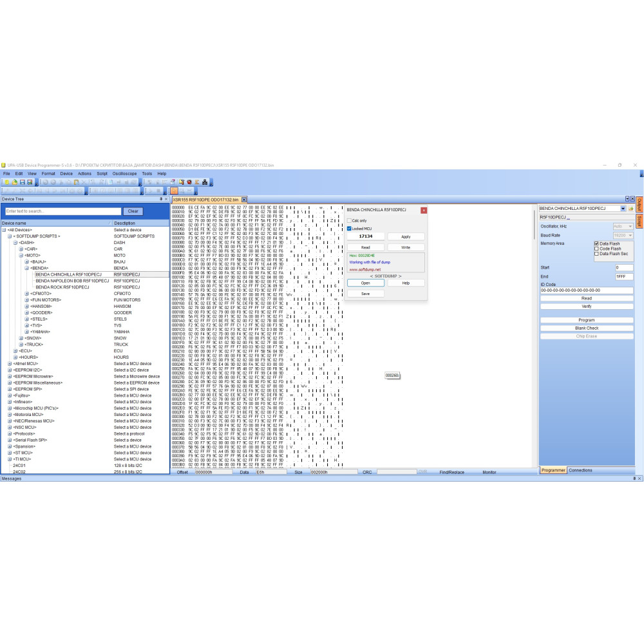The height and width of the screenshot is (644, 644).
Task: Close the XSR155 bin file tab
Action: [244, 200]
